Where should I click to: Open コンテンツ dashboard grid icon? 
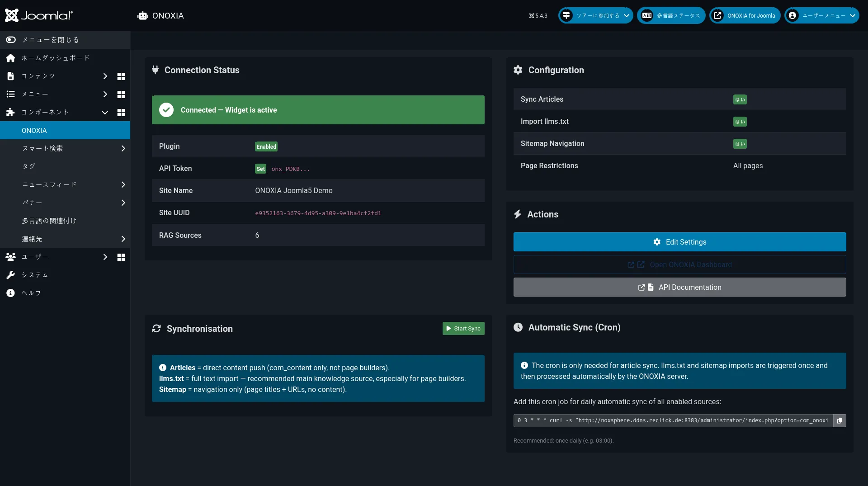121,76
